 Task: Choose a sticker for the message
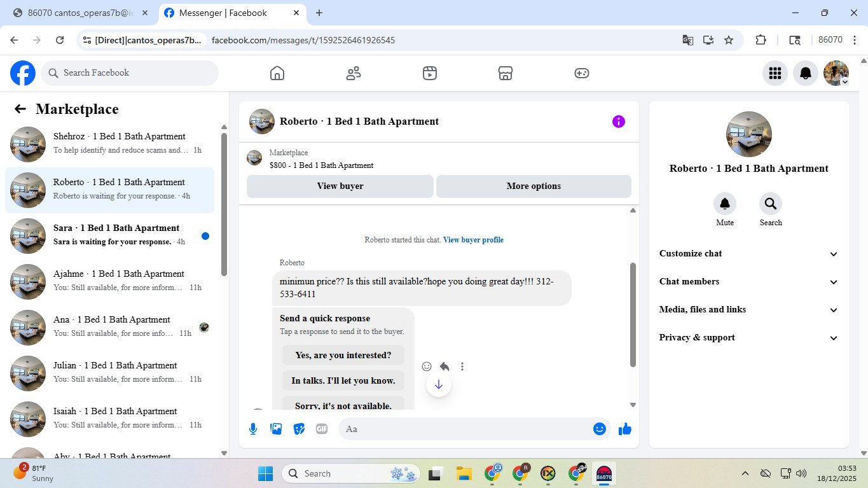tap(299, 429)
